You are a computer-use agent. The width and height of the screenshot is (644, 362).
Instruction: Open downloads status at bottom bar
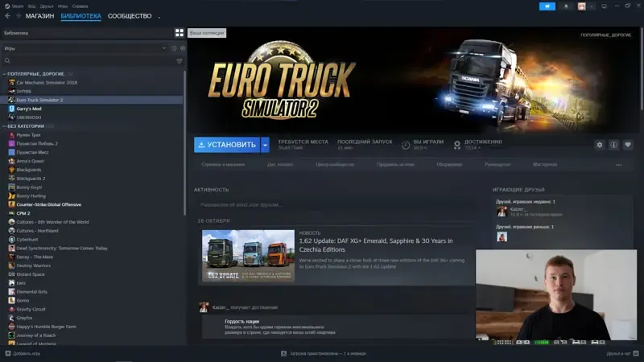pyautogui.click(x=324, y=353)
